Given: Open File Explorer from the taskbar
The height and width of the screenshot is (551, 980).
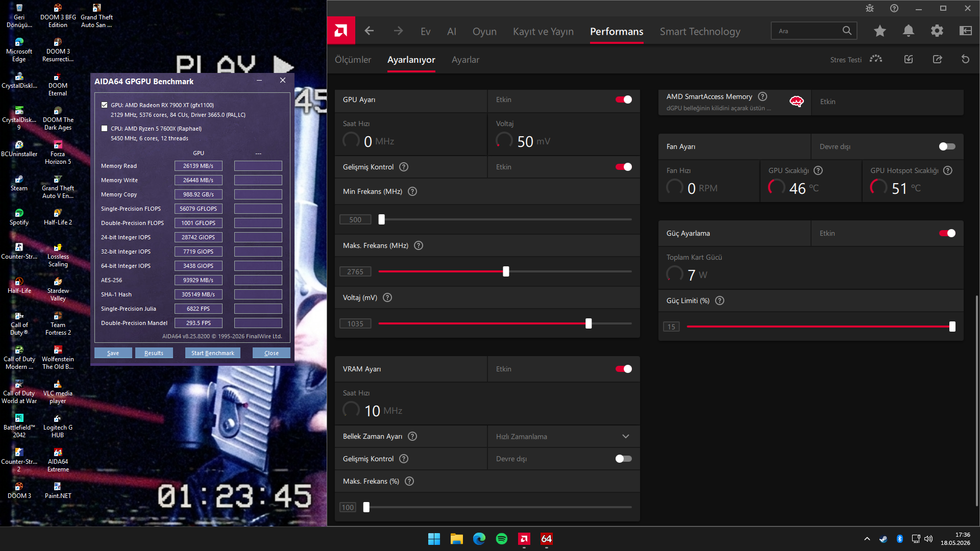Looking at the screenshot, I should 457,539.
